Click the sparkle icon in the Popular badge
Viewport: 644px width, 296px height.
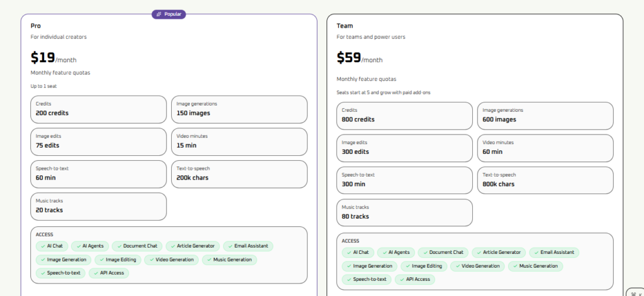point(158,14)
